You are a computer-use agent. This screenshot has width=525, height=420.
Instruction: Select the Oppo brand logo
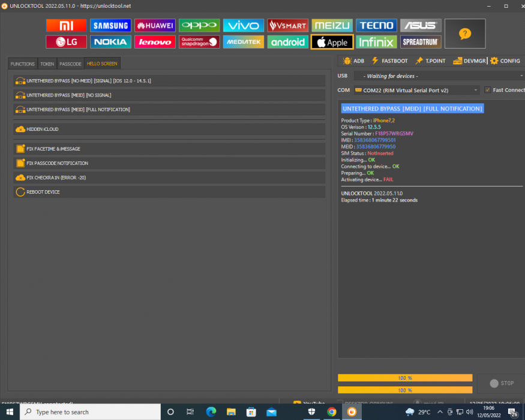(199, 25)
